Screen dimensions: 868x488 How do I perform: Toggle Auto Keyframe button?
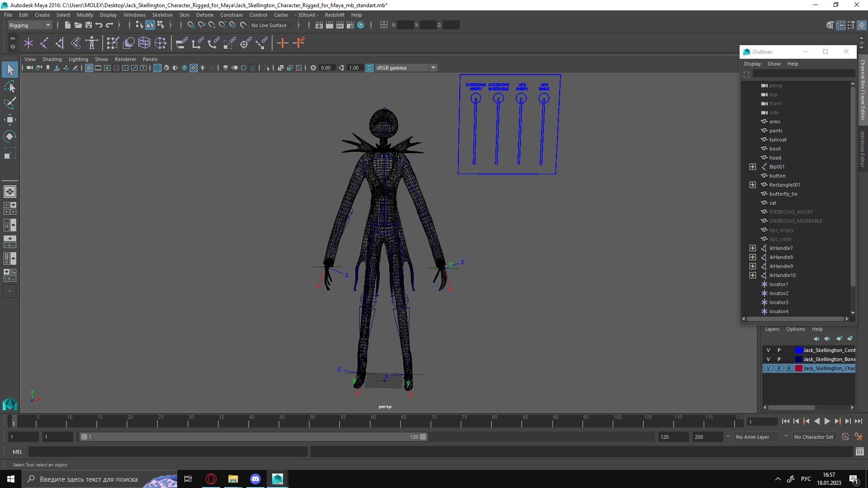coord(845,436)
